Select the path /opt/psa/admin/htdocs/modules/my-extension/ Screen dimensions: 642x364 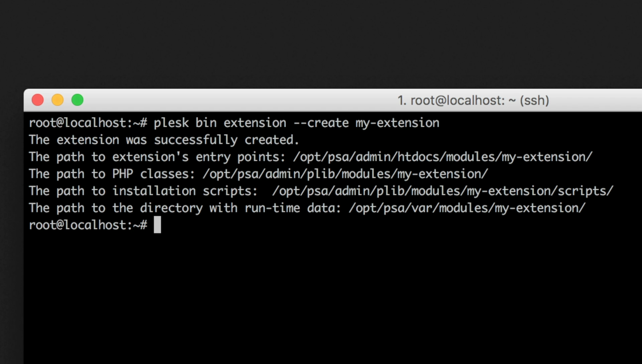pyautogui.click(x=442, y=157)
